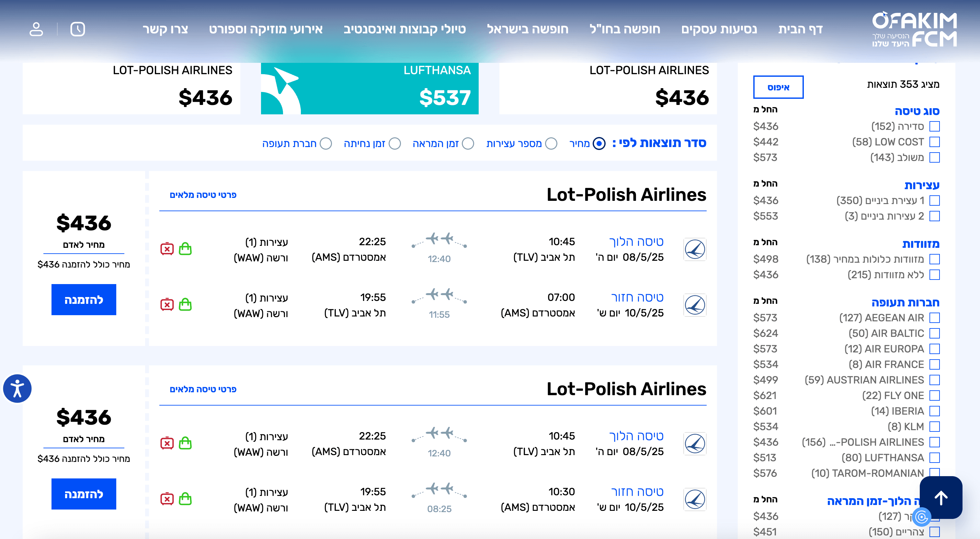Tick the AIR FRANCE airline checkbox
Image resolution: width=980 pixels, height=539 pixels.
934,364
